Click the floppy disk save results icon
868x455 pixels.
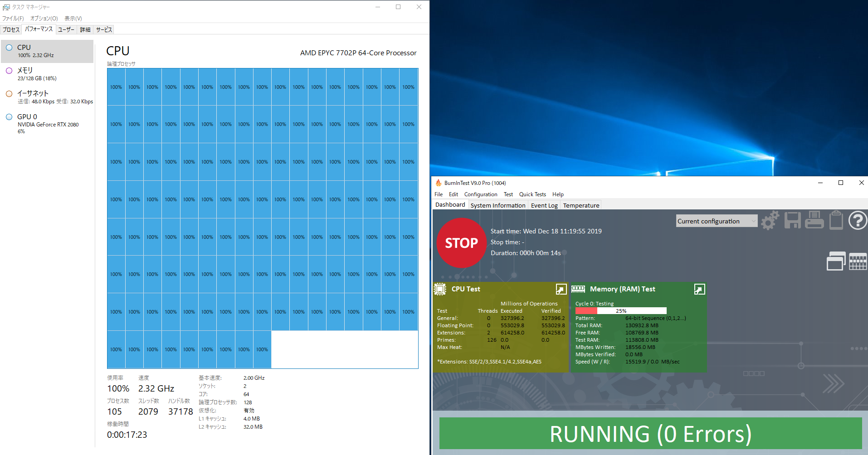click(793, 220)
